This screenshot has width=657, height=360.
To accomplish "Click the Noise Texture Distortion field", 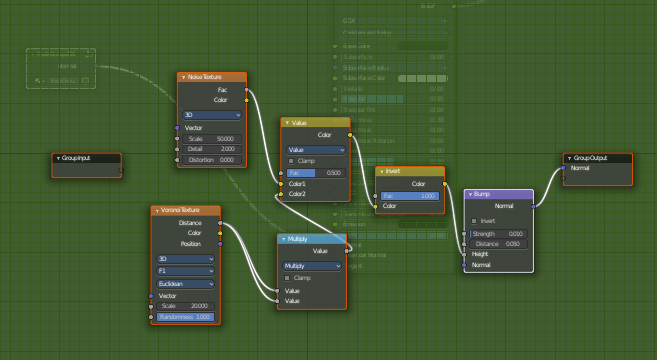I will [x=212, y=160].
